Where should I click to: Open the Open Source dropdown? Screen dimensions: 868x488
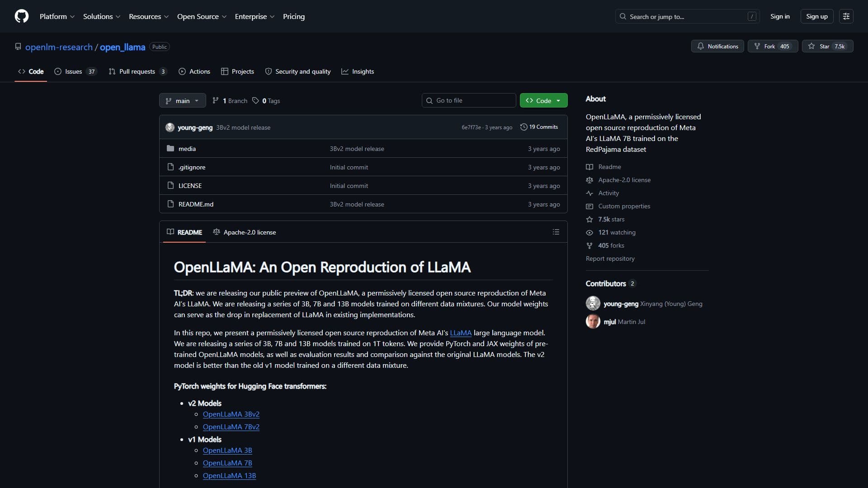pyautogui.click(x=202, y=16)
